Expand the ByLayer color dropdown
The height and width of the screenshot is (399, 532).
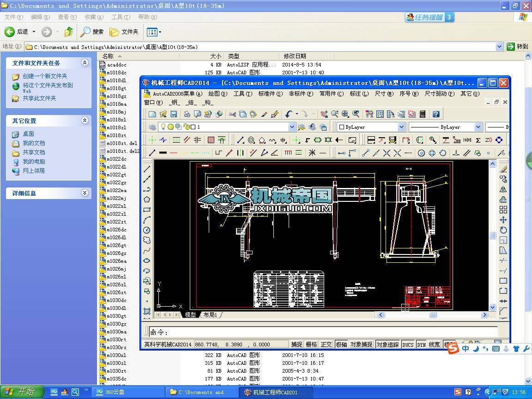click(x=401, y=127)
